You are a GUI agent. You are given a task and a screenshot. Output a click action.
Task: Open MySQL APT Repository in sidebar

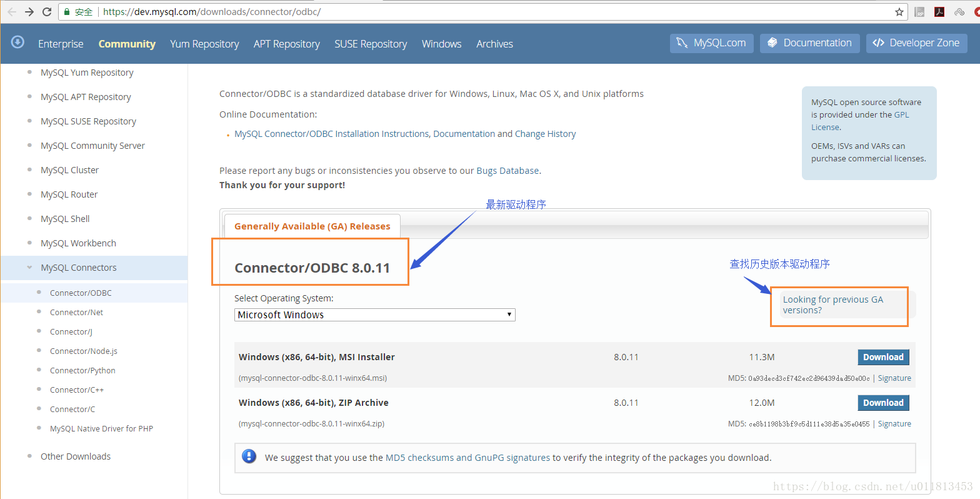click(86, 97)
